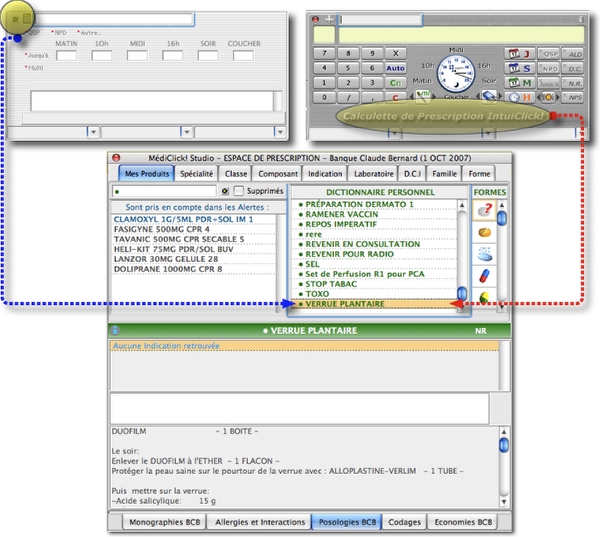Click the dictionary list scrollbar thumb
The height and width of the screenshot is (537, 600).
coord(462,294)
